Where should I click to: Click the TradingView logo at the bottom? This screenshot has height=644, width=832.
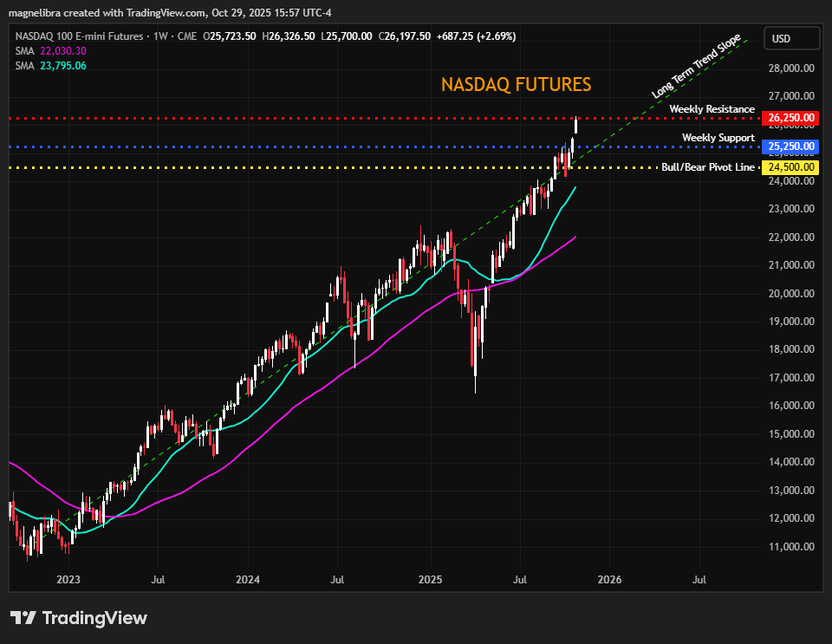79,618
